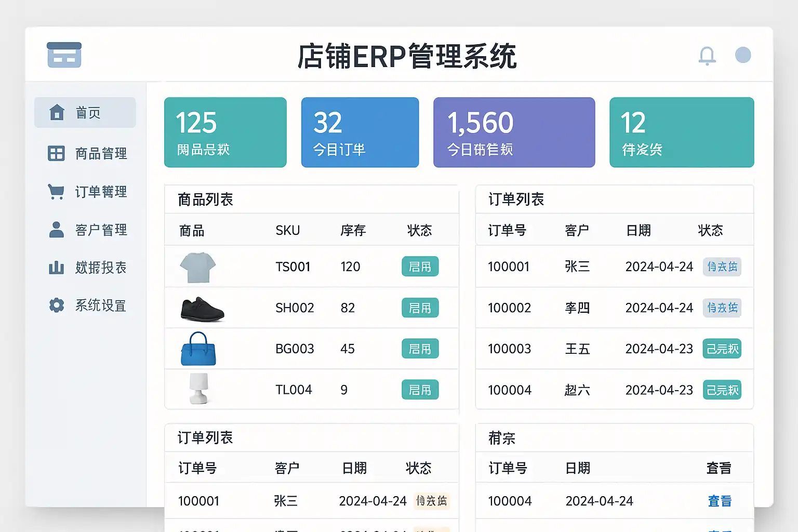Open notifications bell icon
Image resolution: width=798 pixels, height=532 pixels.
(707, 56)
